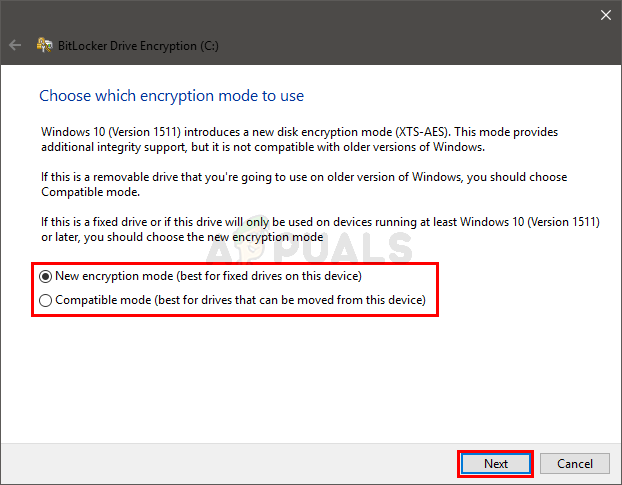Click the 'BitLocker Drive Encryption (C:)' title text
Viewport: 622px width, 485px height.
click(x=125, y=45)
